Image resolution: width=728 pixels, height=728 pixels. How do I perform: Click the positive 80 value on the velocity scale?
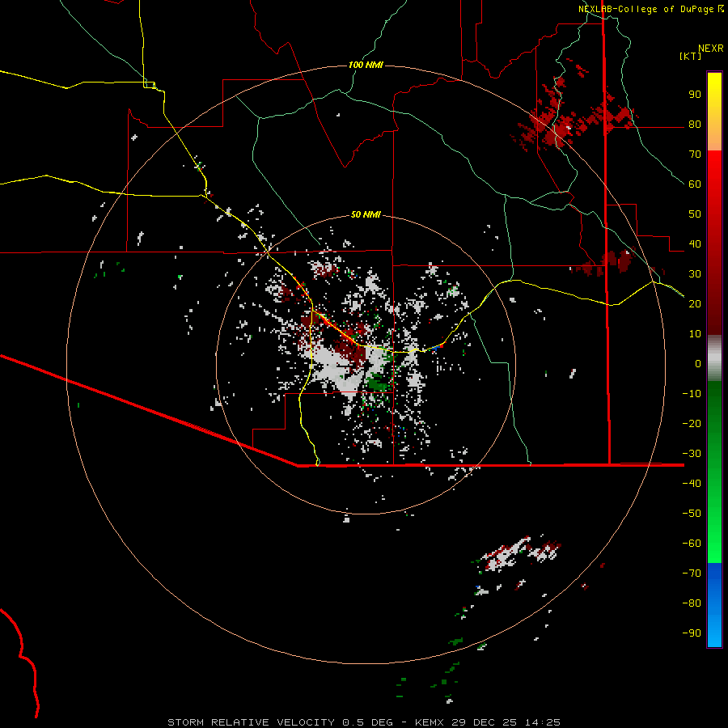[x=695, y=124]
